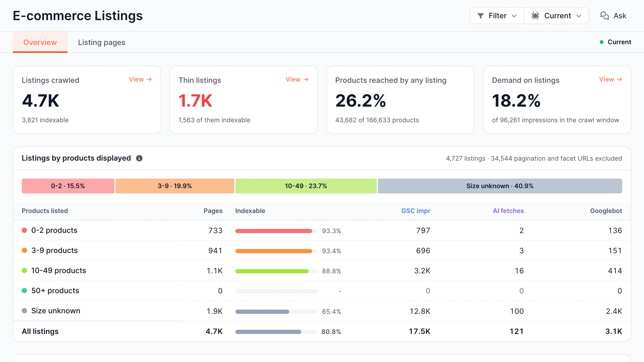644x362 pixels.
Task: Open the Ask assistant button
Action: click(613, 16)
